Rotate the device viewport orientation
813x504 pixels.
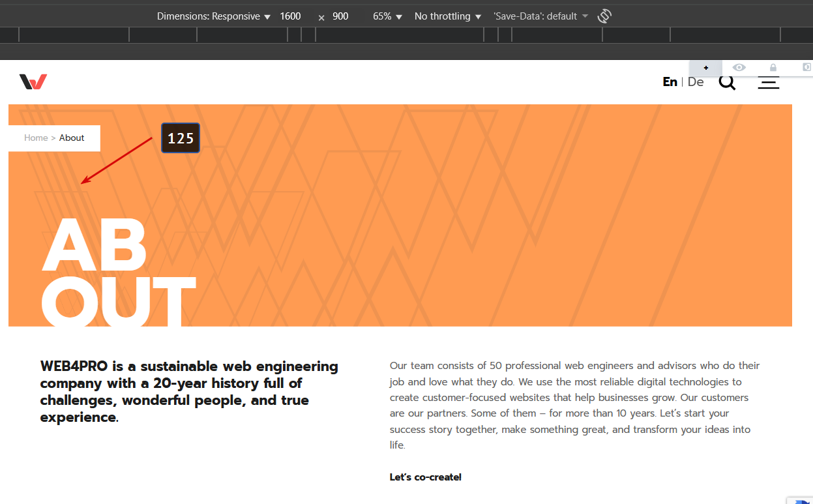tap(604, 16)
